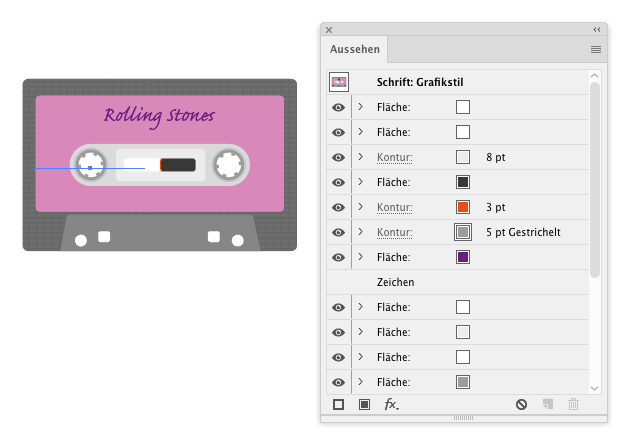Expand the Fläche row directly below Zeichen
The image size is (638, 446).
click(x=361, y=307)
